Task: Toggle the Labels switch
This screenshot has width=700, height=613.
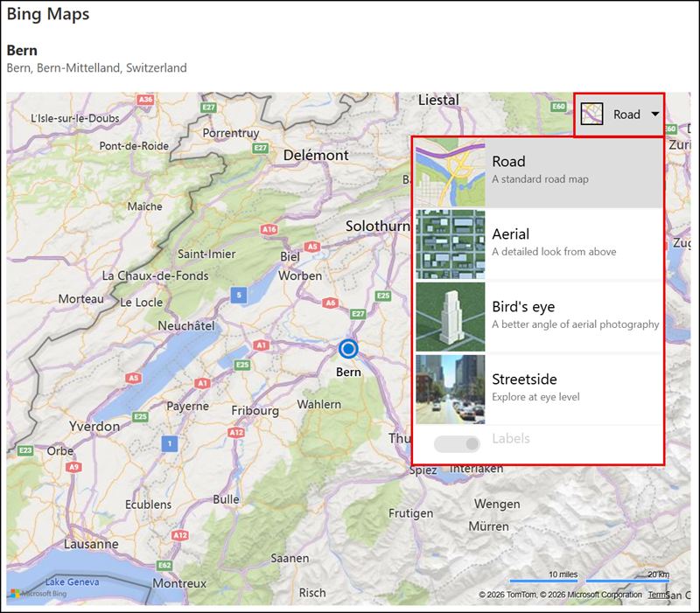Action: click(x=458, y=444)
